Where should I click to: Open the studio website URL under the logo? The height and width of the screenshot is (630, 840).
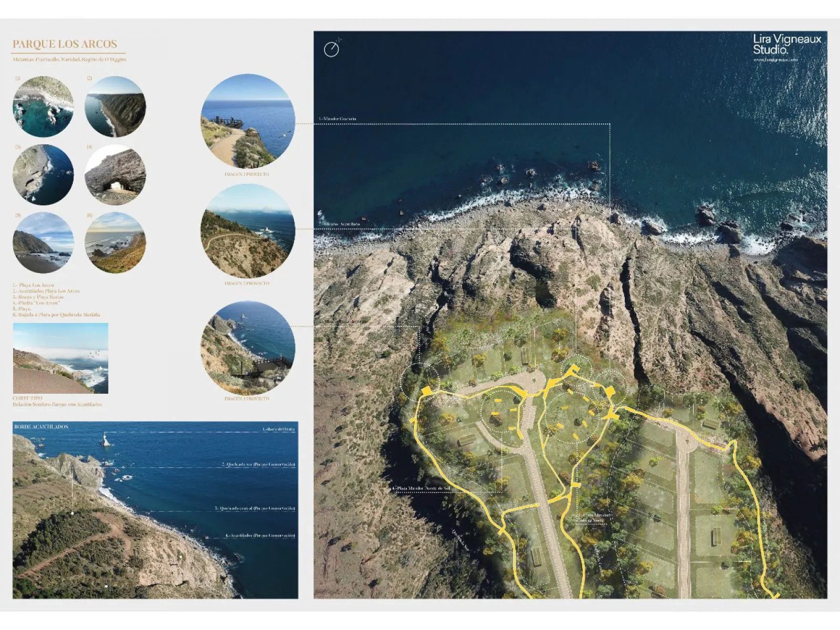coord(775,60)
